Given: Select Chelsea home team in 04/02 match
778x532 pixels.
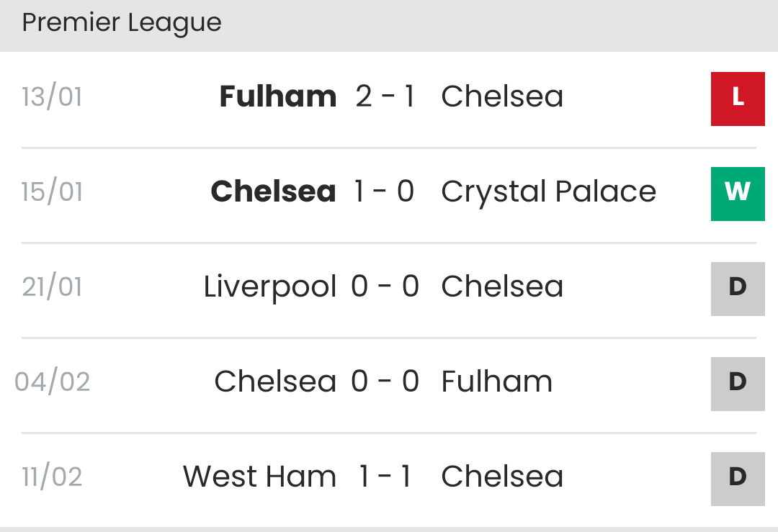Looking at the screenshot, I should (275, 382).
